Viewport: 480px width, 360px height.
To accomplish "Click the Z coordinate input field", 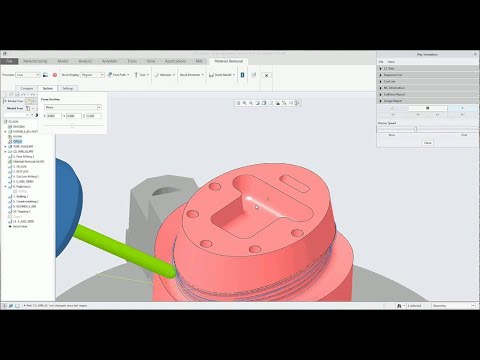I will tap(94, 116).
